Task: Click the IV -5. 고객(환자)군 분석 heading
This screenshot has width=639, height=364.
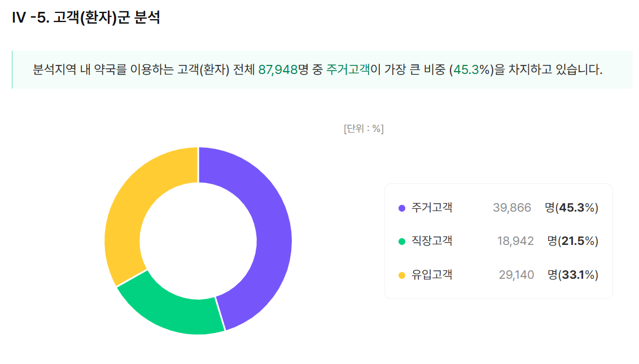Action: pyautogui.click(x=86, y=17)
